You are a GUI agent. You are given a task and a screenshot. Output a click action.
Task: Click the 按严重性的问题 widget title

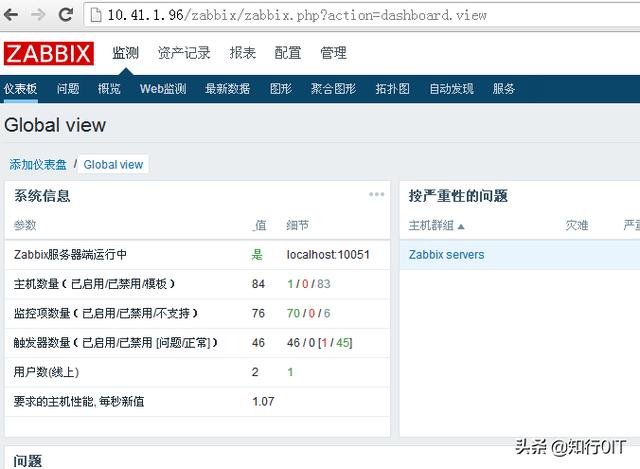[x=458, y=196]
